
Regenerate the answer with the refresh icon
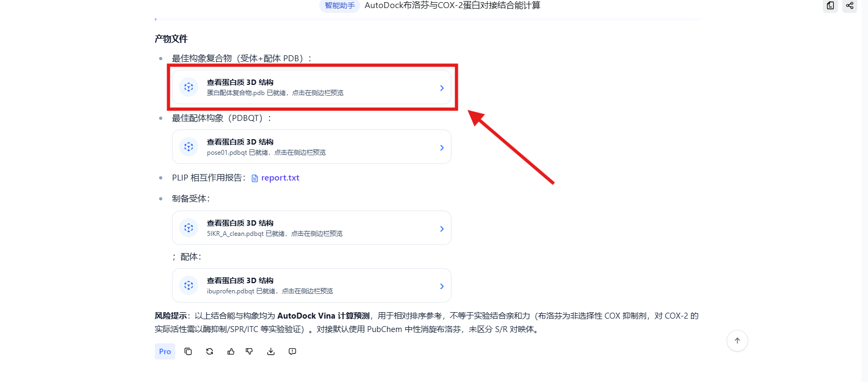coord(210,351)
